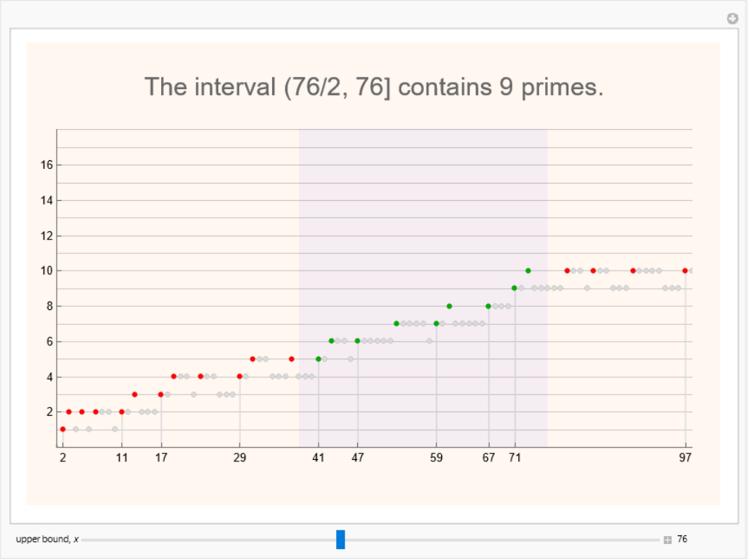Screen dimensions: 749x560
Task: Click the x-axis tick label 17
Action: coord(161,458)
